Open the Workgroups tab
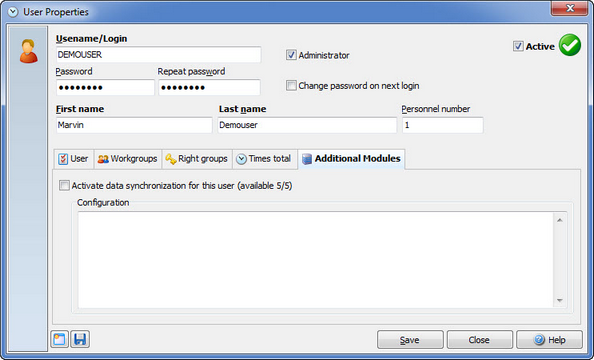594x360 pixels. tap(128, 159)
